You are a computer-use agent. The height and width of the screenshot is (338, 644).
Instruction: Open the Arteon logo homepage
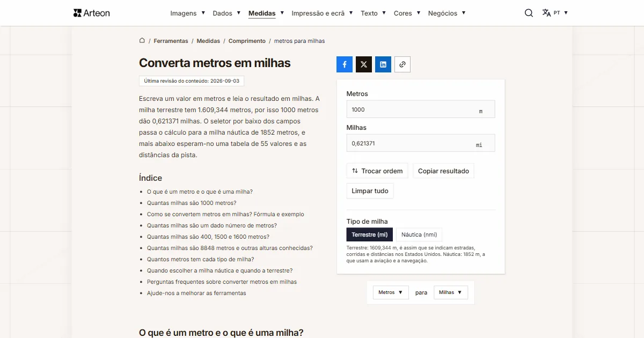click(x=91, y=13)
